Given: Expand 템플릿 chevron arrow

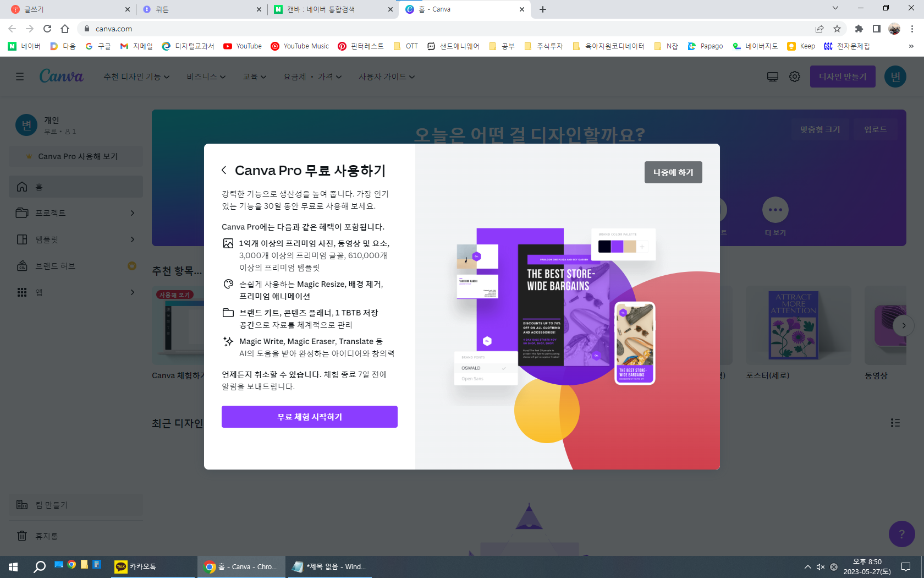Looking at the screenshot, I should 133,239.
